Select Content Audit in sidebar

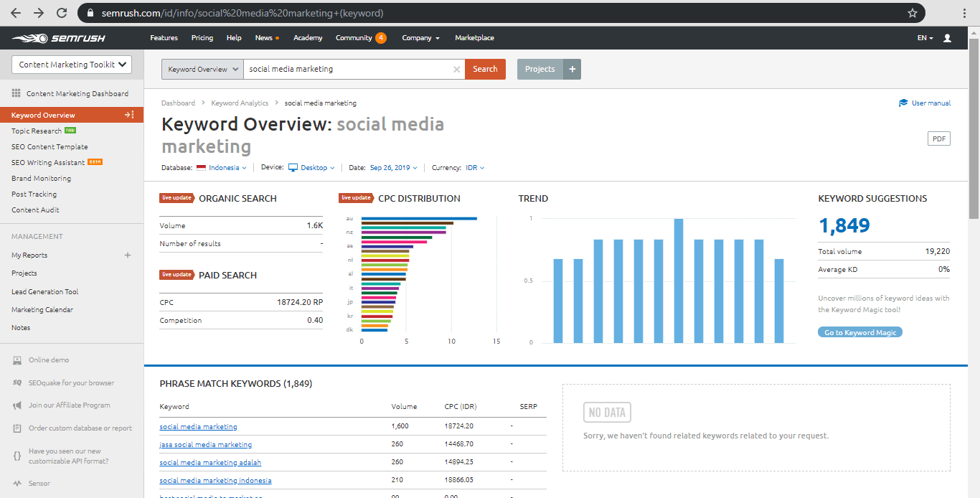tap(35, 210)
